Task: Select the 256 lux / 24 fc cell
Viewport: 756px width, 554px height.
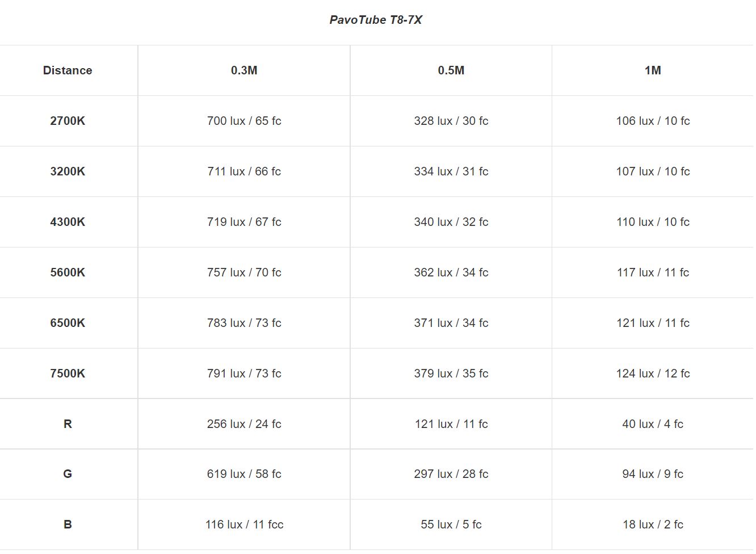Action: [x=244, y=424]
